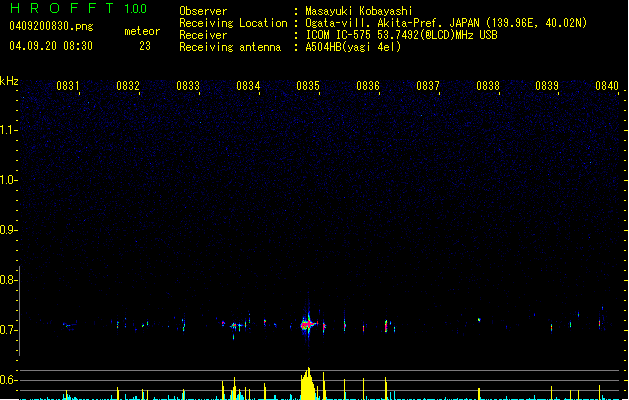Click the ICOM IC-575 receiver text
629x400 pixels.
click(401, 35)
